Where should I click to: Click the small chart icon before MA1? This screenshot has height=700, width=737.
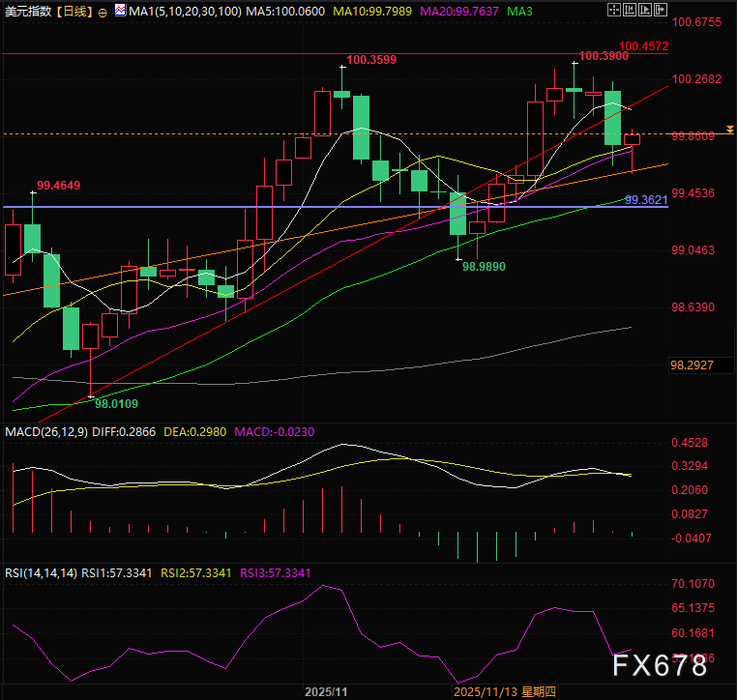(x=119, y=11)
